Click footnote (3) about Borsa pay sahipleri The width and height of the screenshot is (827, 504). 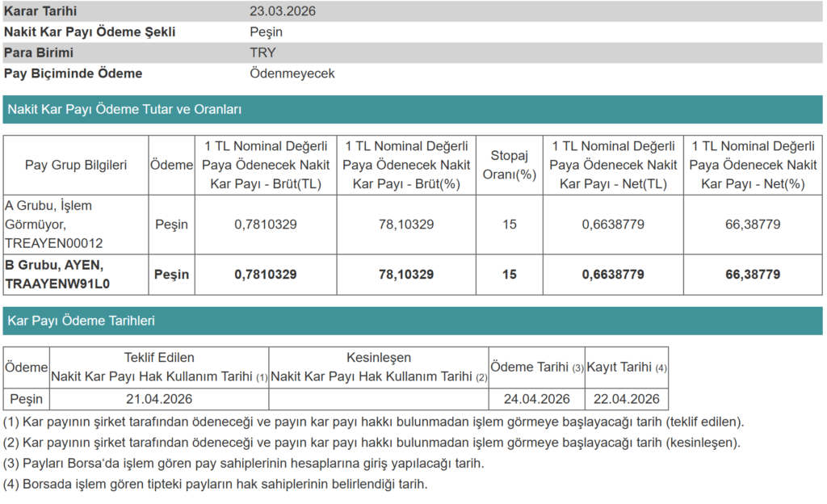coord(243,464)
